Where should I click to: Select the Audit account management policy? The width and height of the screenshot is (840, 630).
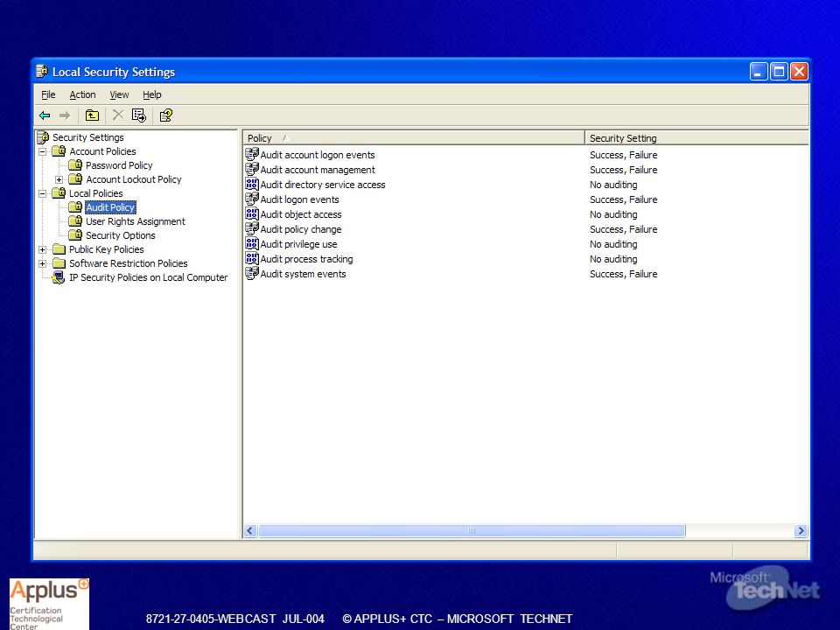tap(318, 170)
